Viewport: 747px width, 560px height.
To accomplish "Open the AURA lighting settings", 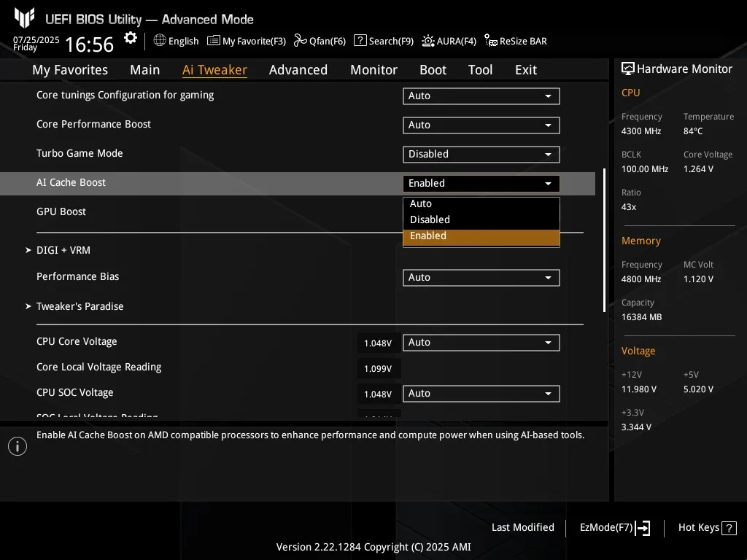I will tap(449, 41).
